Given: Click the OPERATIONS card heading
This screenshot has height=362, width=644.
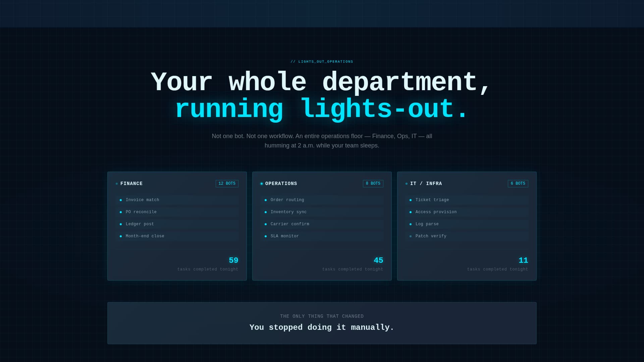Looking at the screenshot, I should coord(281,184).
